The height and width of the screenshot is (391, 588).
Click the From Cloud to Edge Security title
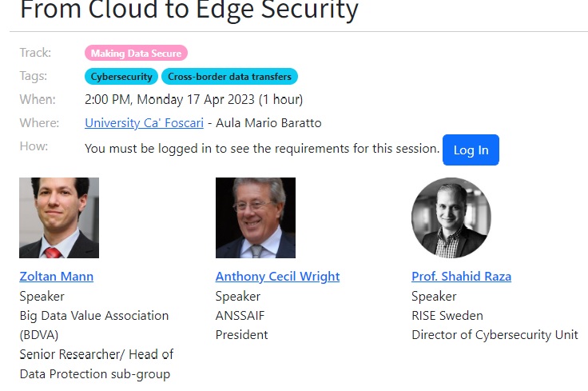pos(189,10)
